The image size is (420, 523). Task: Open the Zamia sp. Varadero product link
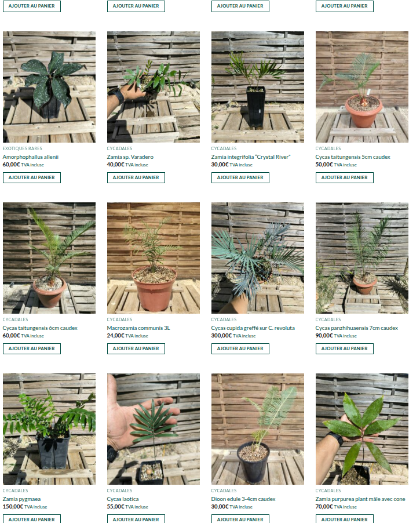pos(130,157)
